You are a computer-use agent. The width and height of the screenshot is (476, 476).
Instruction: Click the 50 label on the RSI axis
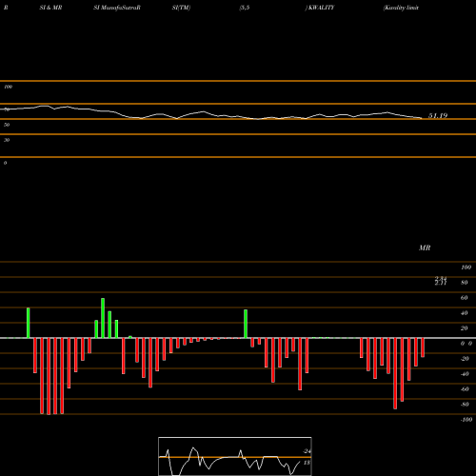tap(7, 125)
